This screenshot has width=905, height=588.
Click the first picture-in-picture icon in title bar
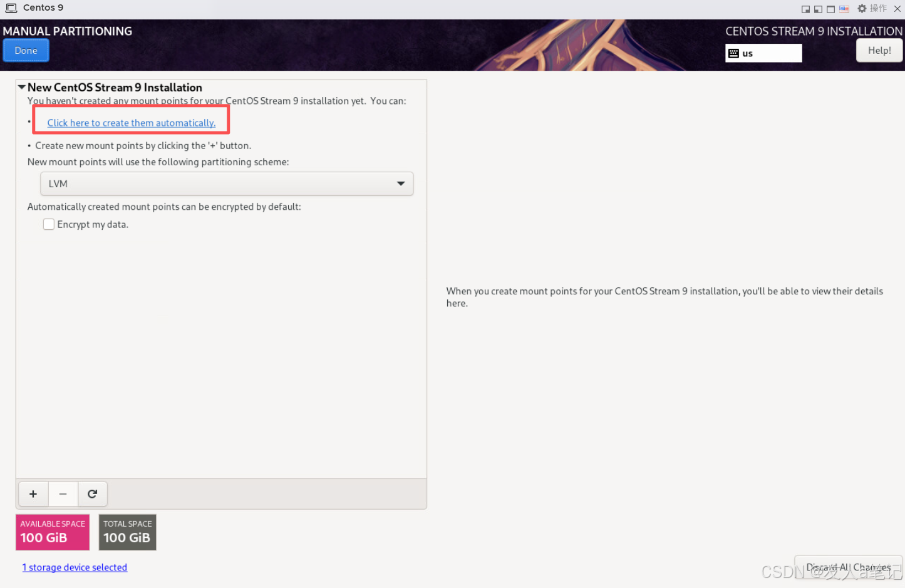805,9
